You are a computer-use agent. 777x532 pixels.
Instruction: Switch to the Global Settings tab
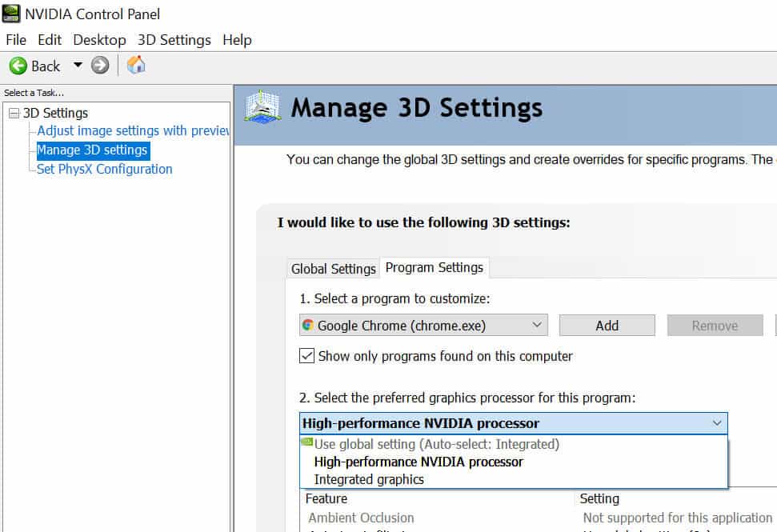pos(333,269)
